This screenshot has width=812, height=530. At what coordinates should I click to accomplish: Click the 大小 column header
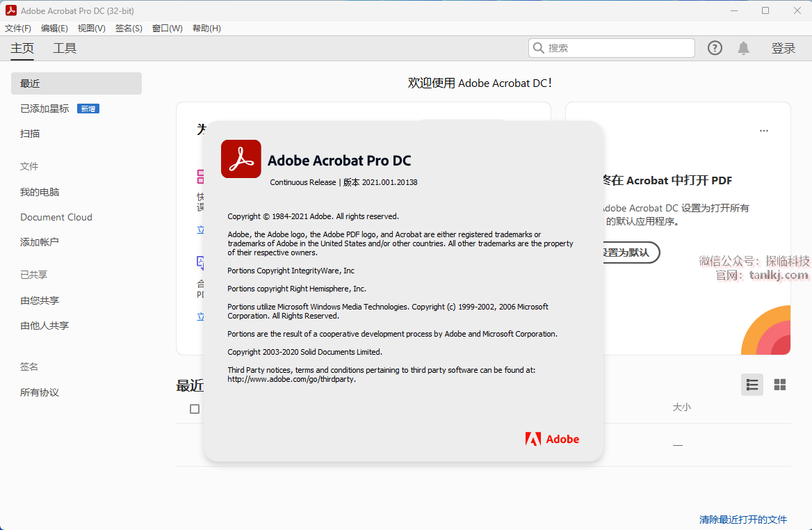681,407
